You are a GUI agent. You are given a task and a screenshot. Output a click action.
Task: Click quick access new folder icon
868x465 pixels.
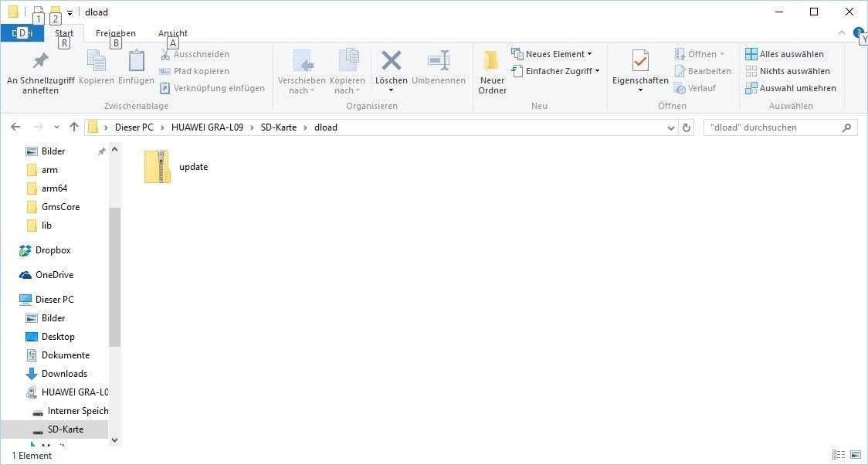(55, 11)
